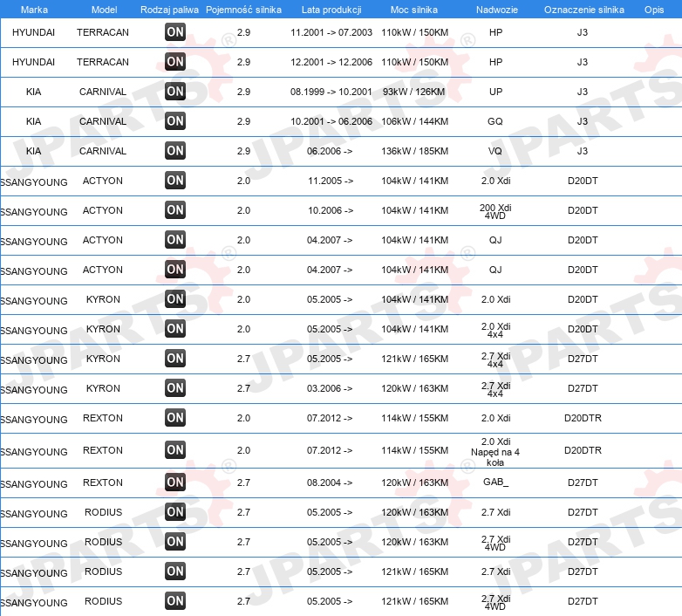Click 2.9 capacity in the Carnival VQ row
Screen dimensions: 682x616
tap(243, 151)
